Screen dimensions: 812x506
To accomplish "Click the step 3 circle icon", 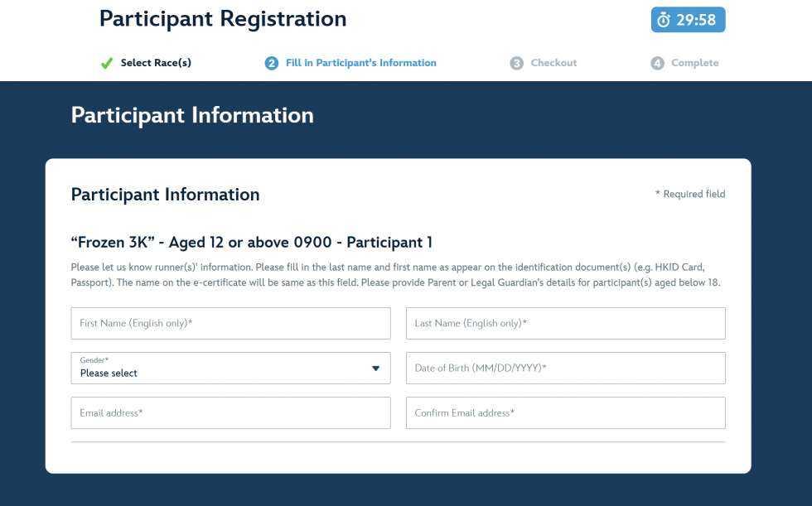I will pyautogui.click(x=516, y=63).
